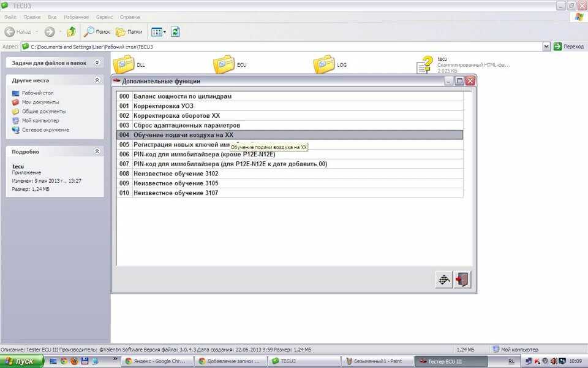588x368 pixels.
Task: Click the Folders (Папки) toolbar button
Action: click(x=129, y=31)
